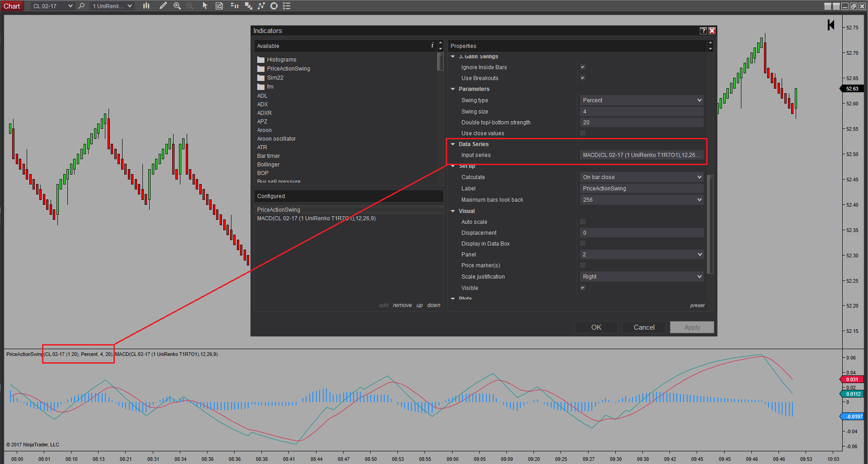
Task: Open the chart properties list icon
Action: (287, 6)
